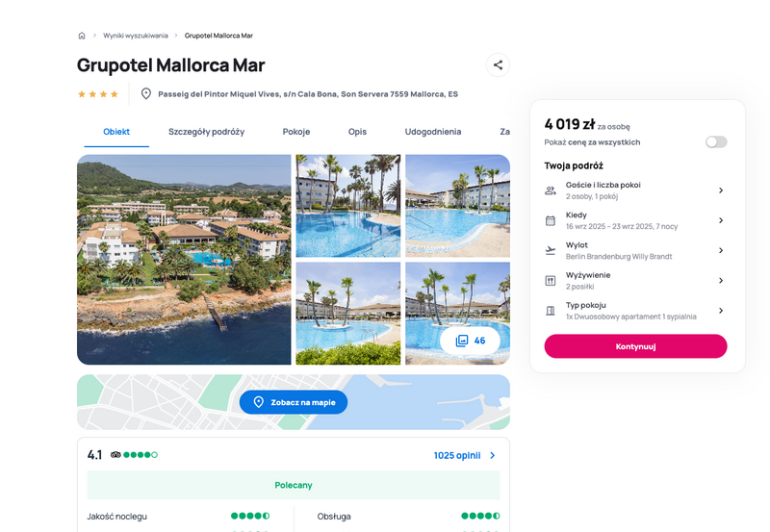Expand Goście i liczba pokoi chevron

721,190
